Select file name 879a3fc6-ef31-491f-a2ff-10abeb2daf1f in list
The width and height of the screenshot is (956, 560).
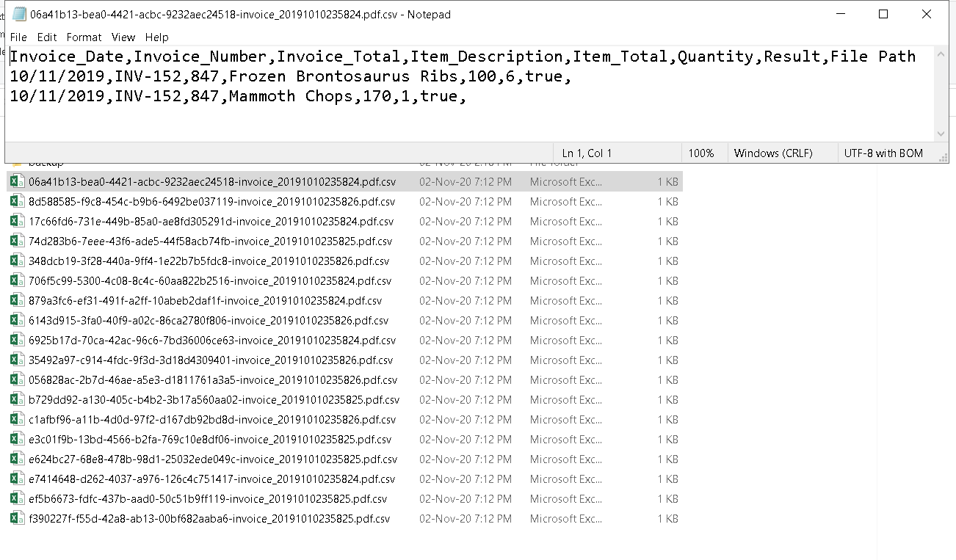pyautogui.click(x=206, y=300)
